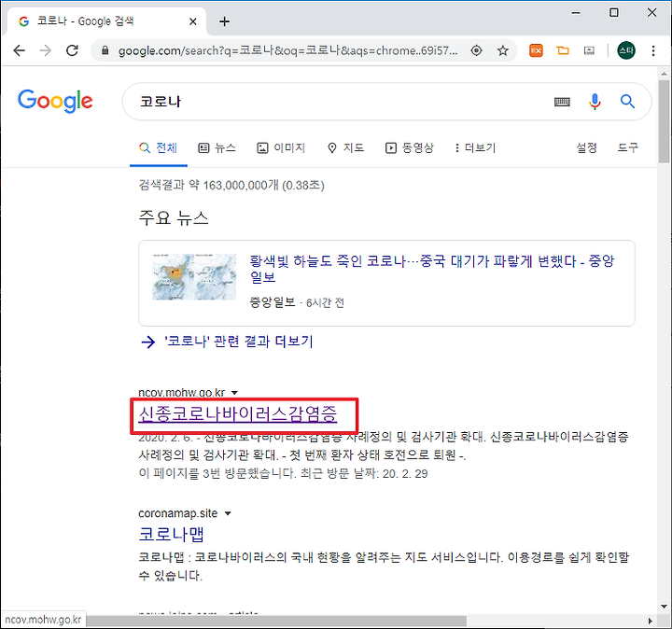Open the orange EX extension icon

coord(536,50)
